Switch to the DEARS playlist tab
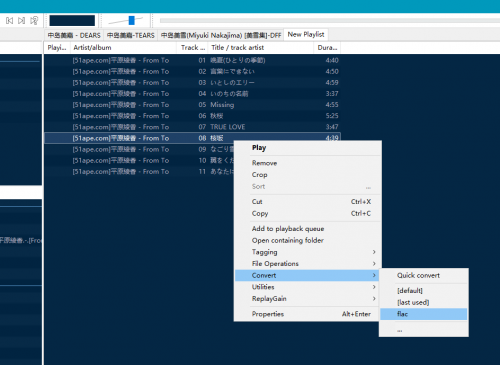The width and height of the screenshot is (500, 365). tap(74, 35)
